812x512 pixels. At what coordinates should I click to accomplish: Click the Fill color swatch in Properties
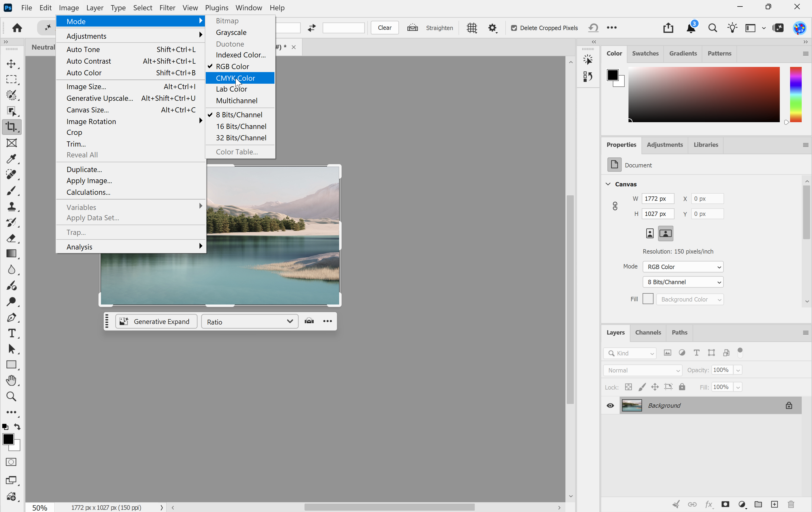point(648,299)
